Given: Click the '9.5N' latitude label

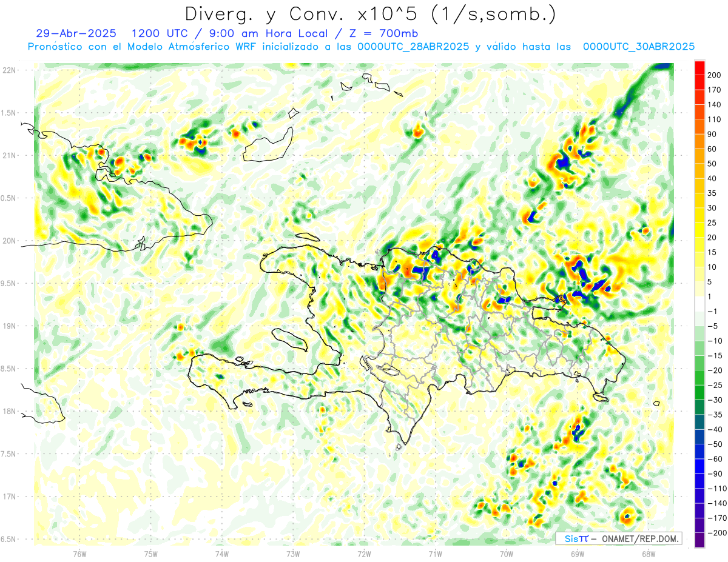Looking at the screenshot, I should [9, 283].
